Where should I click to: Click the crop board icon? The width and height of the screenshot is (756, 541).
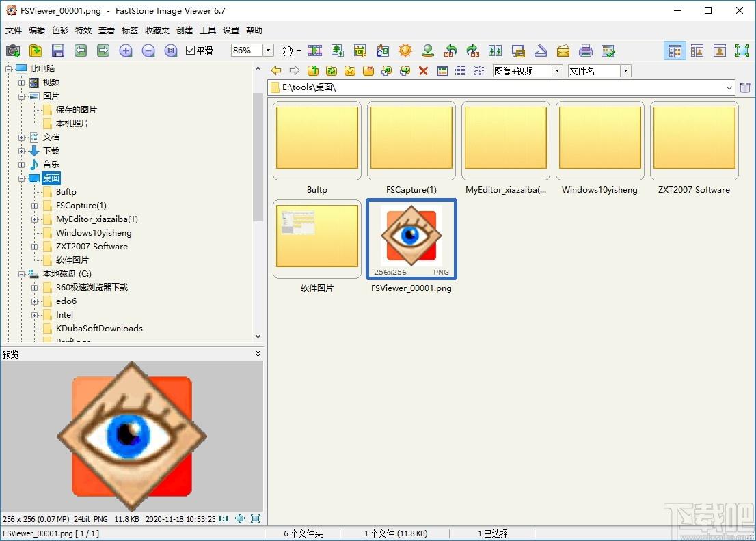[360, 51]
